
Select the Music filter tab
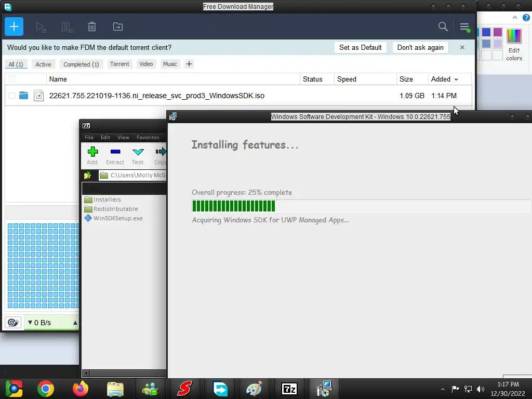[170, 64]
